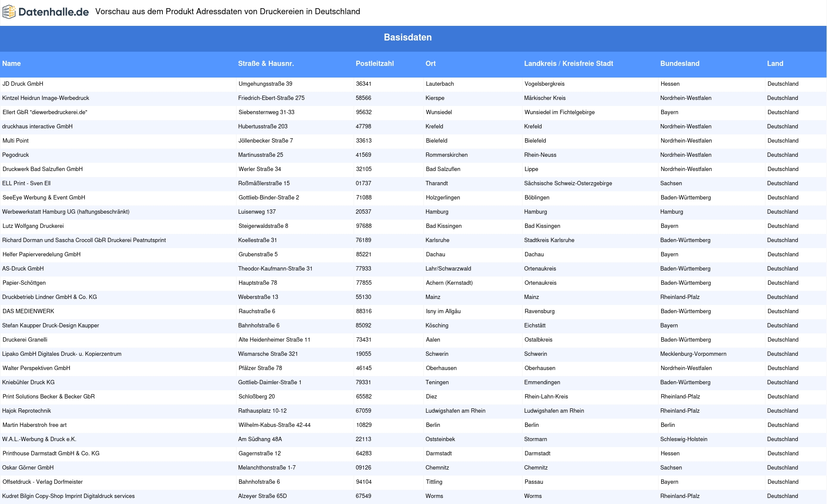827x504 pixels.
Task: Click the Straße & Hausnr. column header
Action: coord(266,63)
